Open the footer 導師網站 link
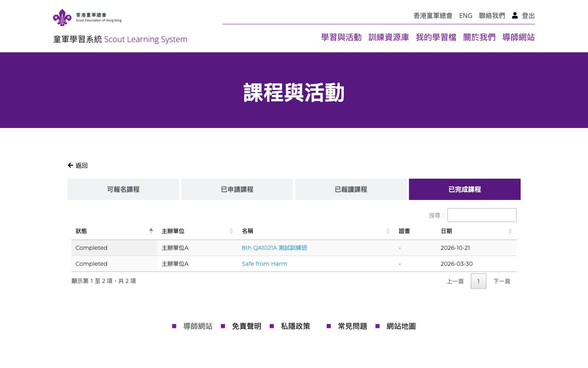The height and width of the screenshot is (368, 588). pos(198,326)
